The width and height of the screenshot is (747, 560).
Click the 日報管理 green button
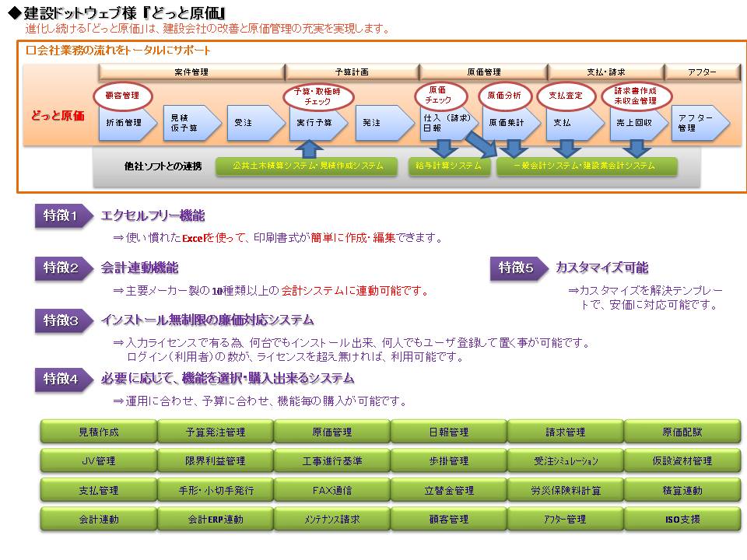coord(449,432)
